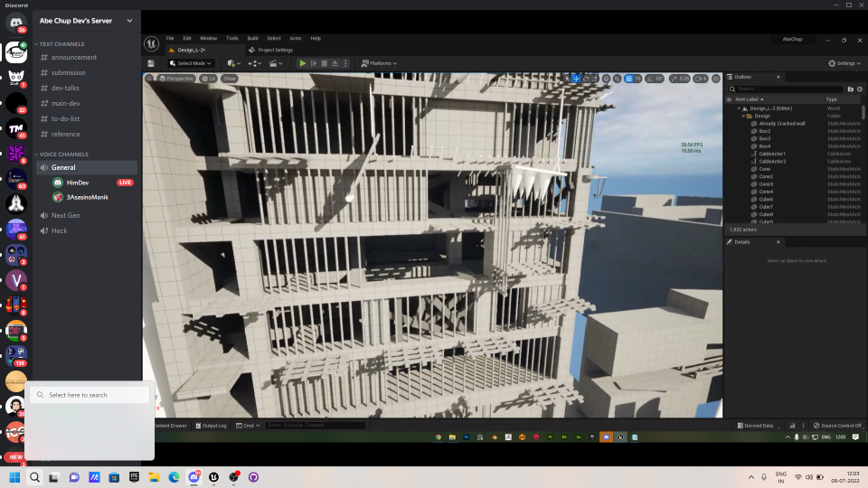Open the Unreal Settings dropdown
Image resolution: width=868 pixels, height=488 pixels.
[x=844, y=63]
